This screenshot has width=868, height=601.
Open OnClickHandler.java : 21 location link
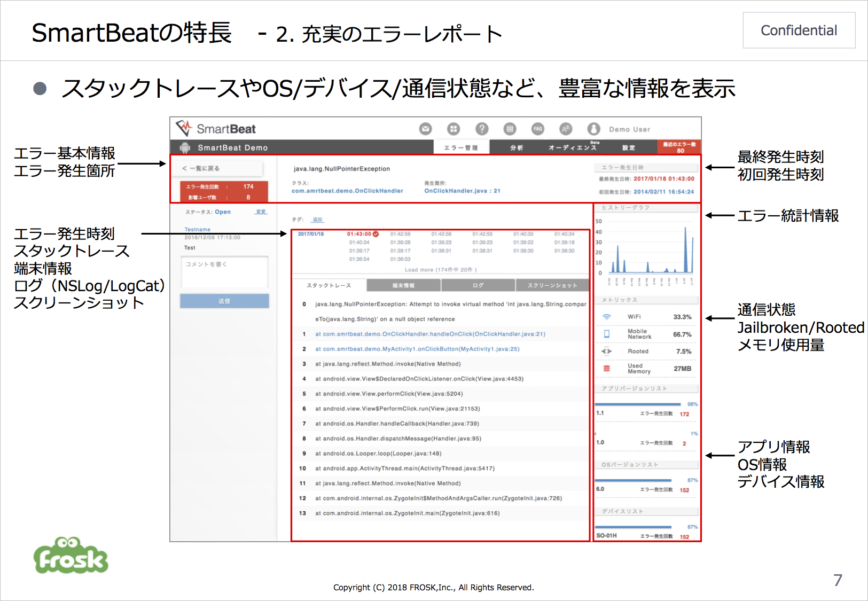click(x=463, y=191)
